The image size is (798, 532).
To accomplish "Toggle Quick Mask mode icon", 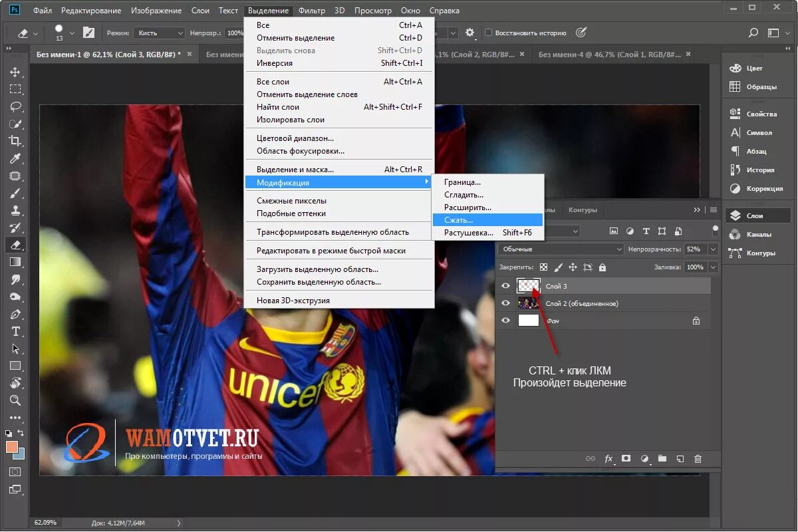I will click(15, 472).
